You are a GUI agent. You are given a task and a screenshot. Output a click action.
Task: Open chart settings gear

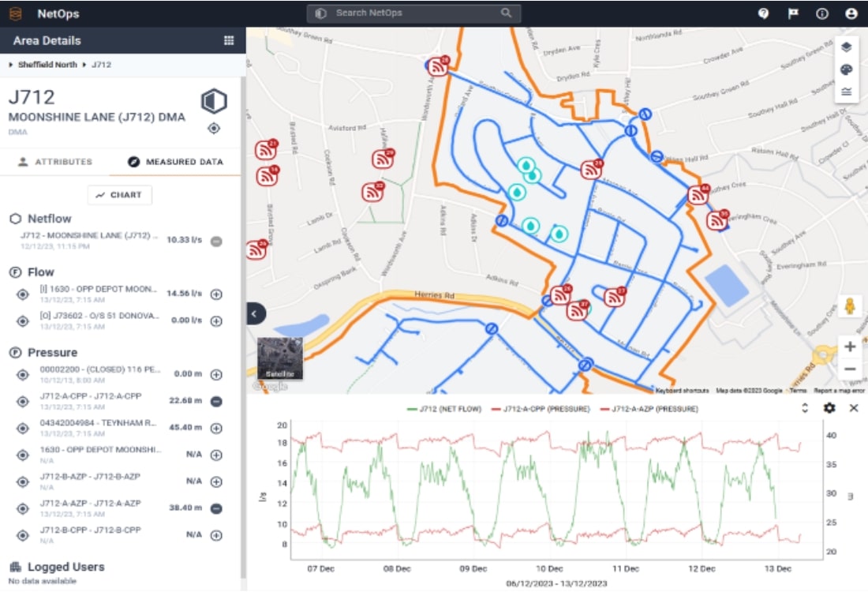tap(829, 408)
